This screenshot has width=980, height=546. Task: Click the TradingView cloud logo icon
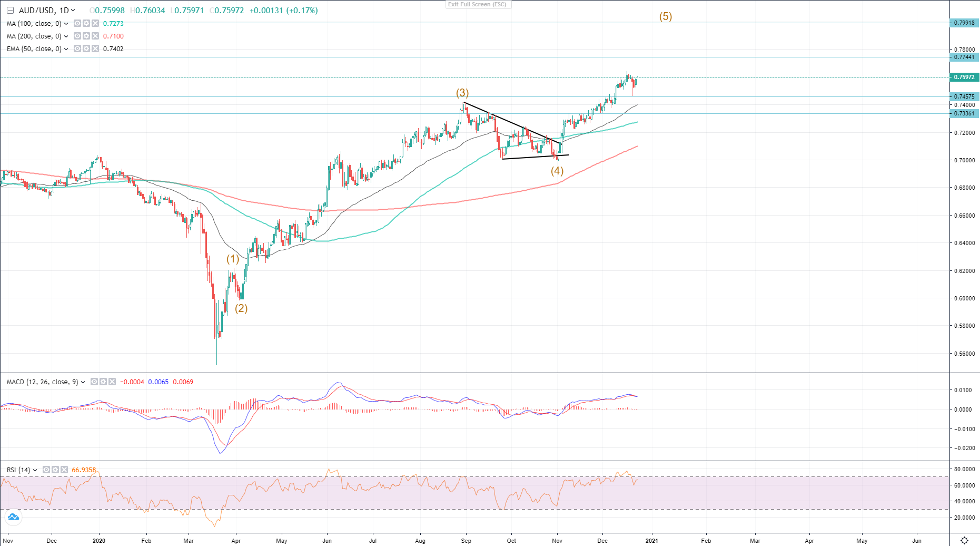pos(13,517)
